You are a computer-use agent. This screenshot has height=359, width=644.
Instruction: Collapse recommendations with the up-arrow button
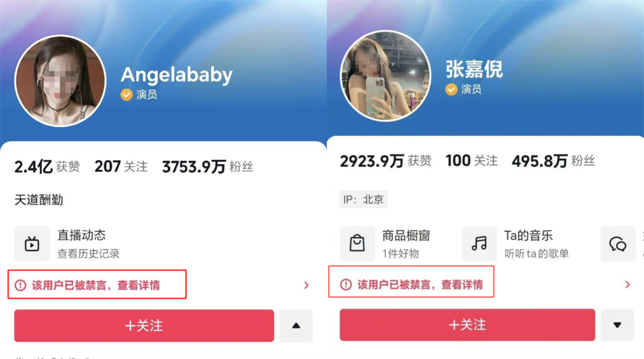[x=296, y=326]
